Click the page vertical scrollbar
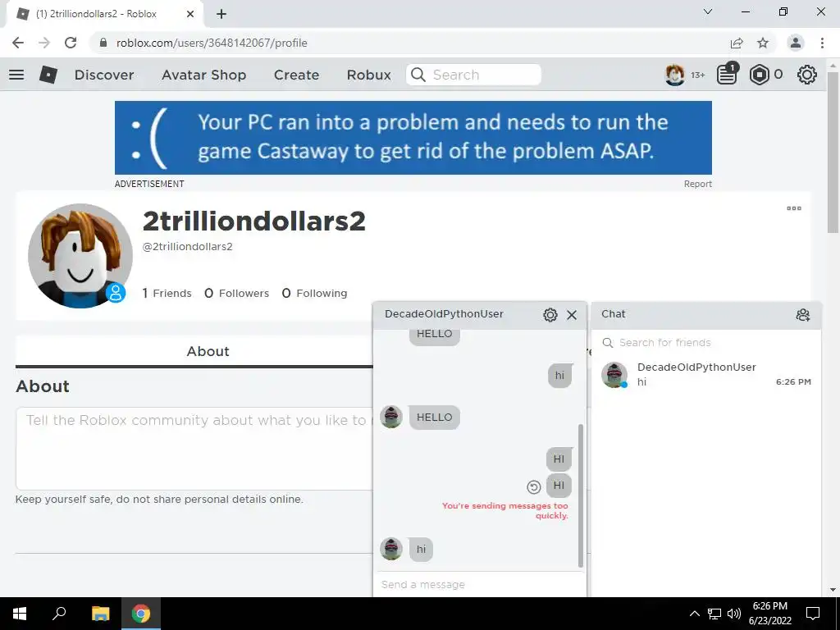 pos(833,153)
